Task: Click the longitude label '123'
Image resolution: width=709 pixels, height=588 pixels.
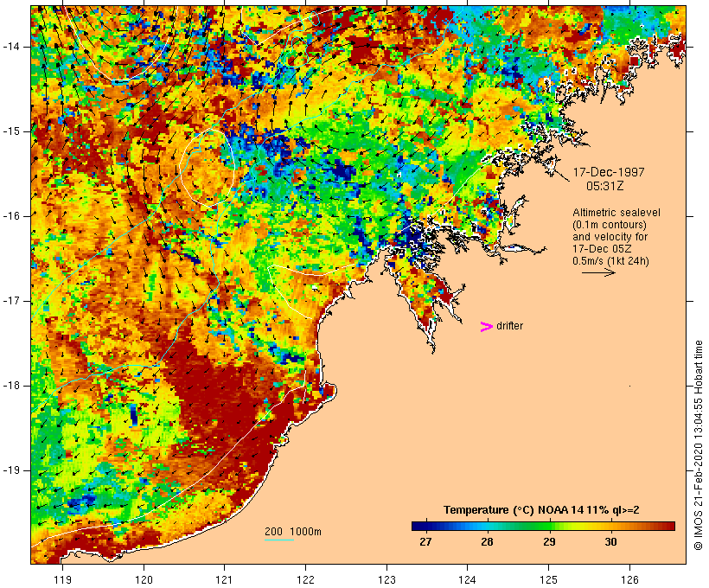Action: [x=386, y=579]
